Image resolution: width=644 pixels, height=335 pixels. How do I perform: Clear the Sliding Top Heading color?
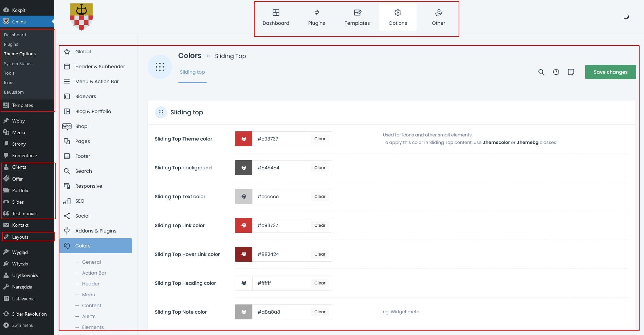pos(320,283)
